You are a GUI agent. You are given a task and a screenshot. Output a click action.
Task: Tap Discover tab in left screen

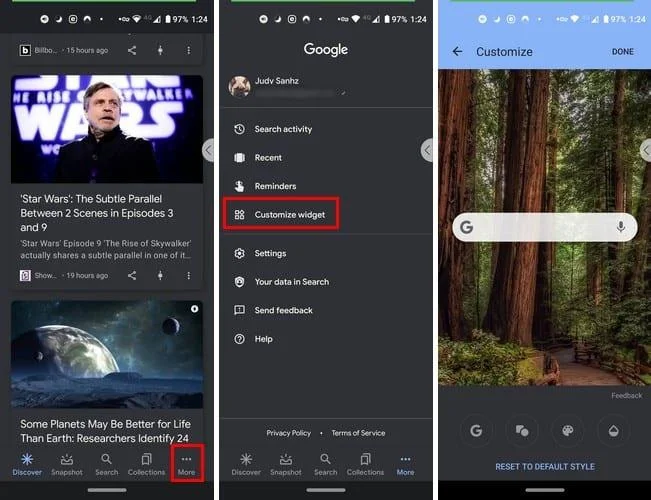[x=27, y=464]
